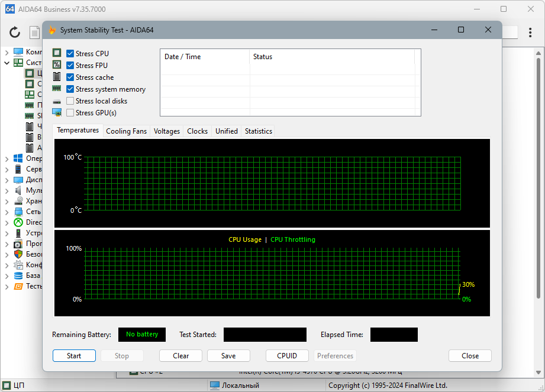Click the AIDA64 logo in the main title bar
Image resolution: width=545 pixels, height=392 pixels.
tap(9, 9)
